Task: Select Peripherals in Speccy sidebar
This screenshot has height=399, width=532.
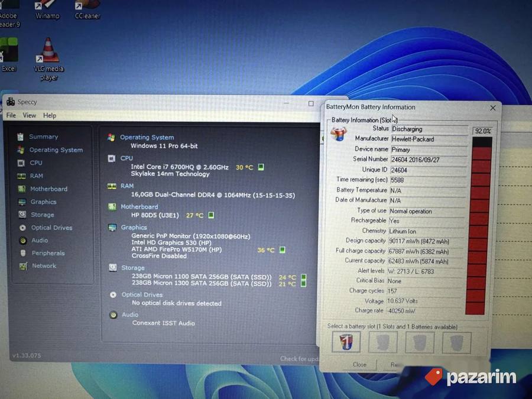Action: click(x=48, y=253)
